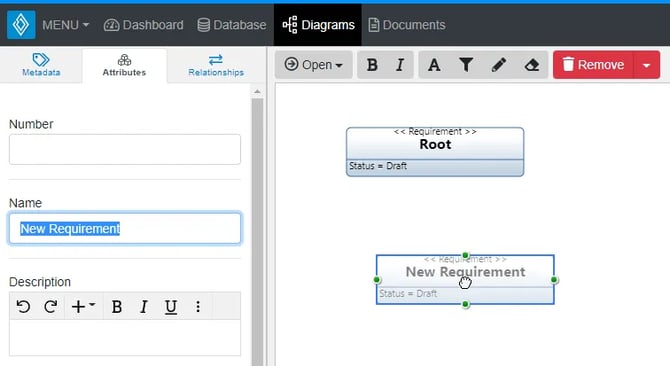This screenshot has height=366, width=670.
Task: Open the diagram Open dropdown
Action: click(x=314, y=65)
